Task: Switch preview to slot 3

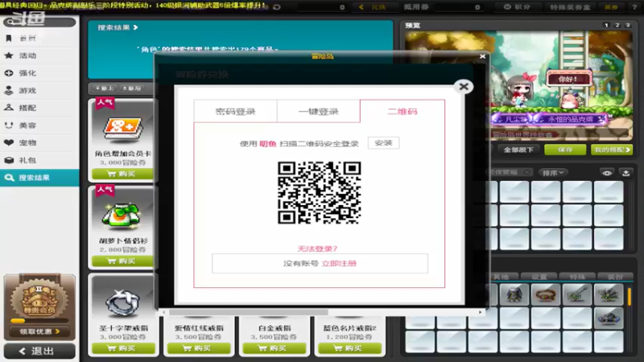Action: [x=628, y=26]
